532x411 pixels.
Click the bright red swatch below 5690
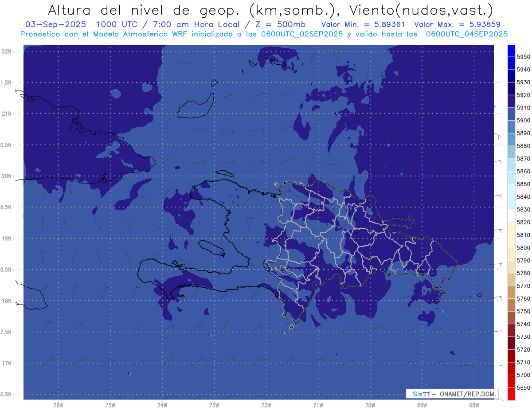pos(511,394)
